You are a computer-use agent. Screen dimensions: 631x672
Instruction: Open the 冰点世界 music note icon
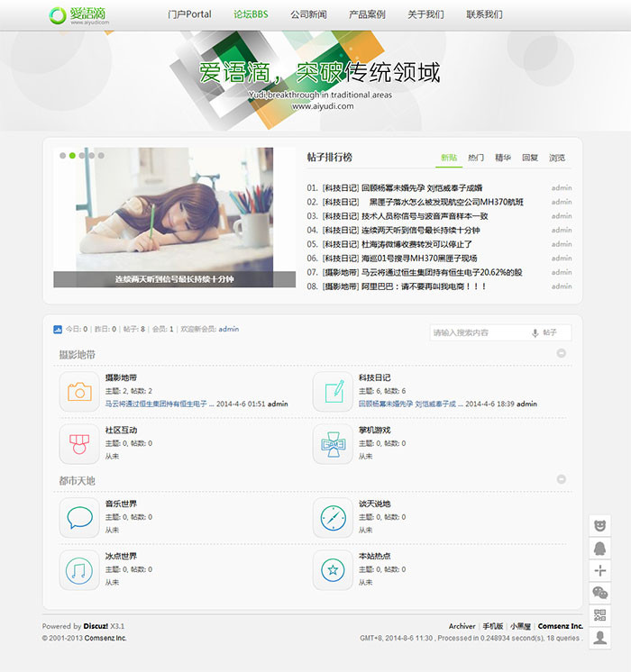79,570
